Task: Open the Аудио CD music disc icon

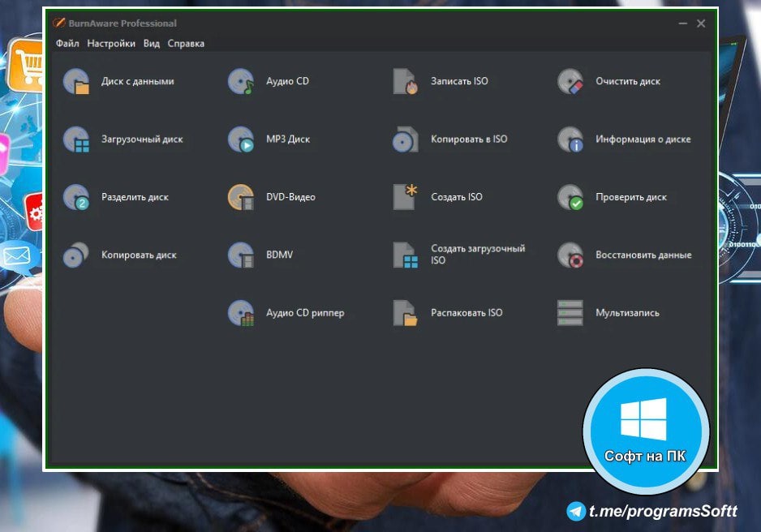Action: (241, 81)
